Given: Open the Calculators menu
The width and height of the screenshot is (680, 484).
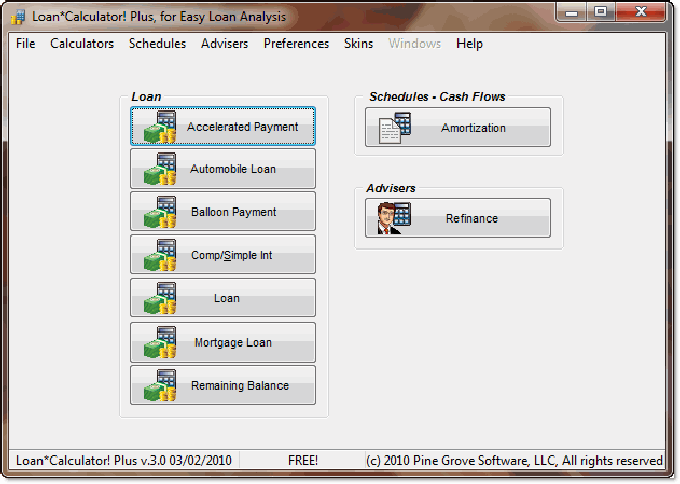Looking at the screenshot, I should click(82, 44).
